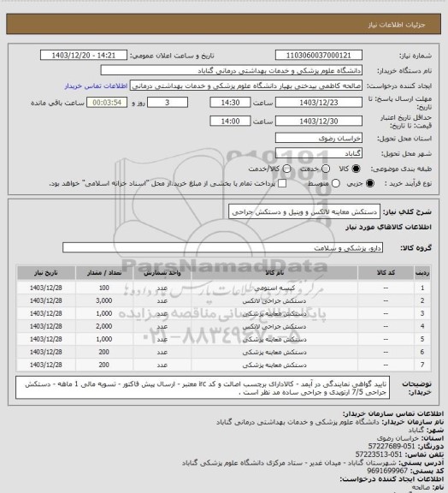
Task: Click the goods group field دارو، پزشکی و سلامت
Action: coord(222,247)
